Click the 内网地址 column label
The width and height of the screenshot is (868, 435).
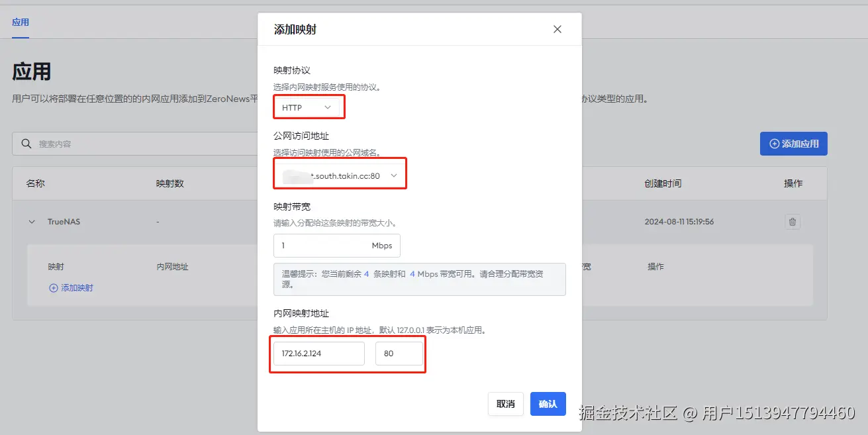(172, 267)
